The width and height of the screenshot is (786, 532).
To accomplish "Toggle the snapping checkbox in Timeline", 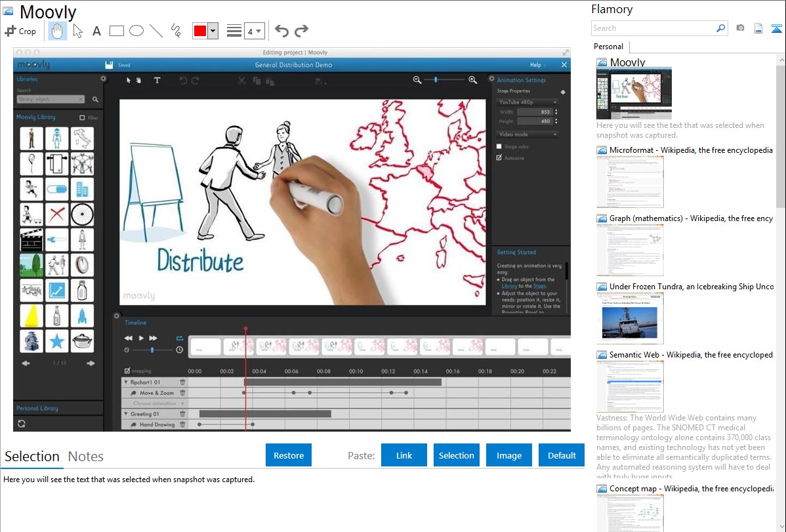I will [127, 371].
